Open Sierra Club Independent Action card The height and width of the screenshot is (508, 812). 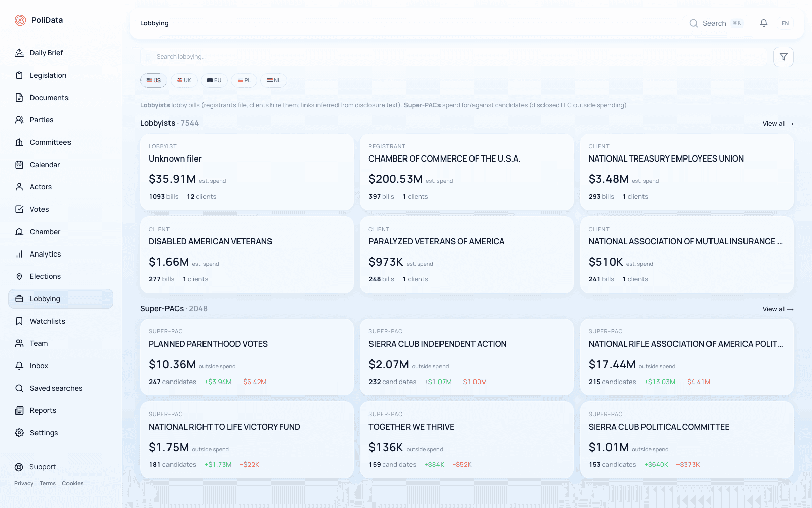click(466, 357)
